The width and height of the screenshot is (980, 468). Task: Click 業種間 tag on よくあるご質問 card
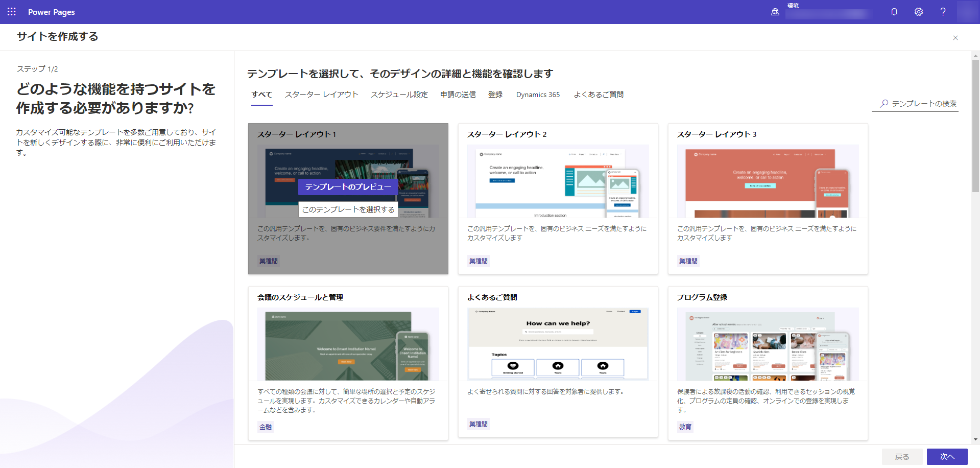[x=479, y=424]
